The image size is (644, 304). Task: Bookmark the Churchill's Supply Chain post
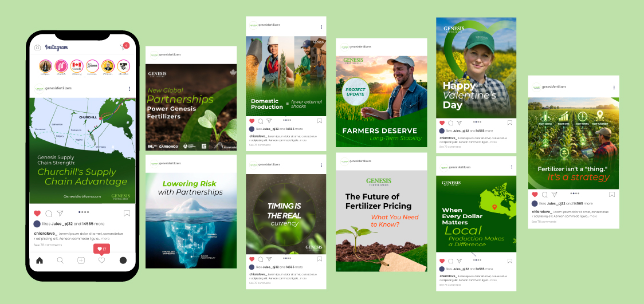pos(127,214)
